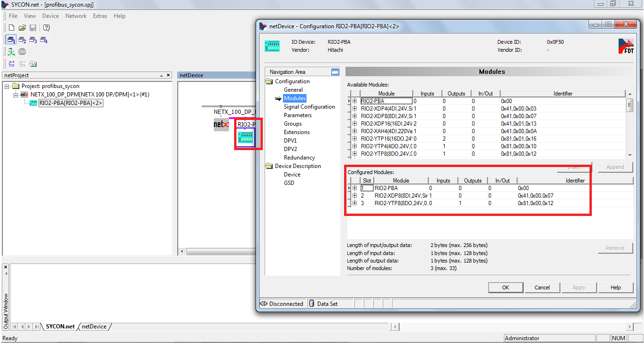Select Signal Configuration in navigation area

[x=309, y=107]
